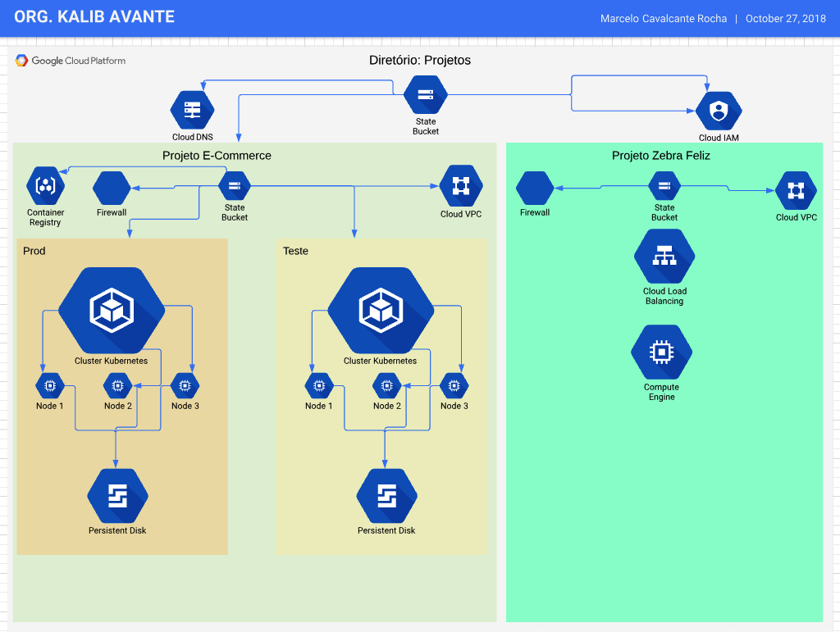This screenshot has width=840, height=632.
Task: Select the State Bucket icon in Projeto Zebra Feliz
Action: pos(664,185)
